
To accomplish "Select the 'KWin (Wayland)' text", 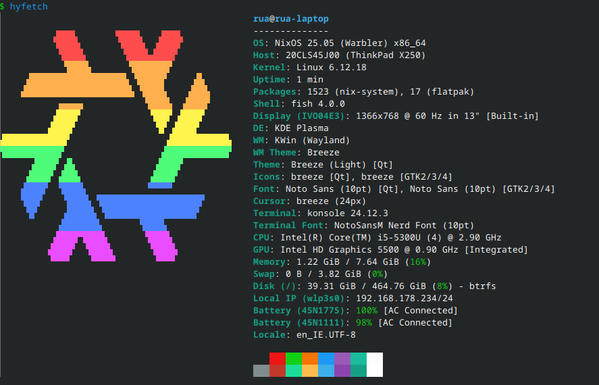I will click(312, 140).
